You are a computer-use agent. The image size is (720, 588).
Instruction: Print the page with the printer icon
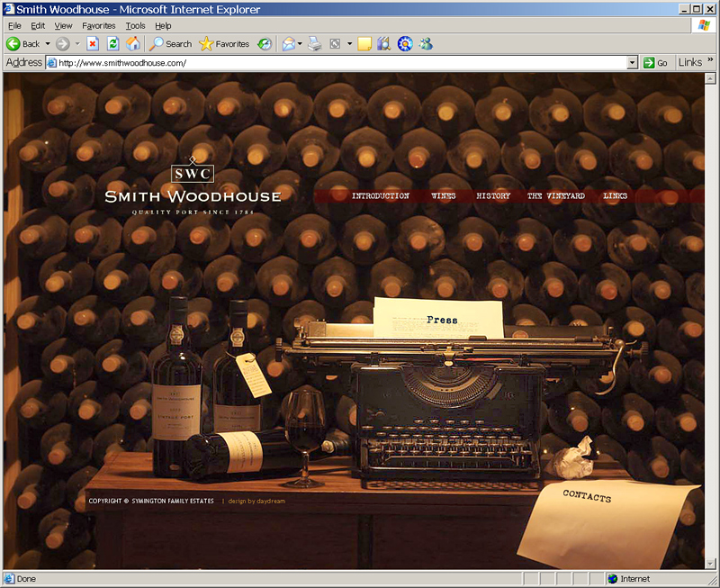click(x=314, y=44)
